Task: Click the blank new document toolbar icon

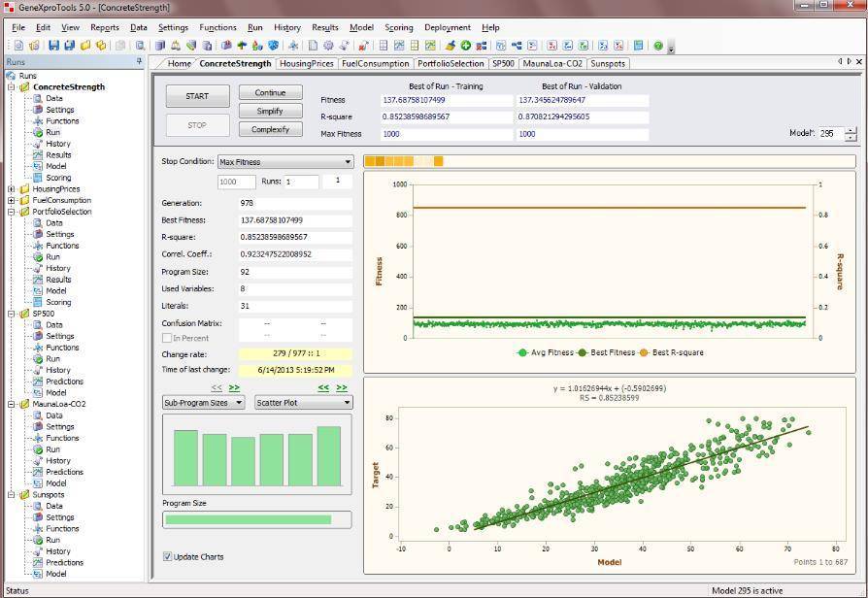Action: tap(313, 46)
